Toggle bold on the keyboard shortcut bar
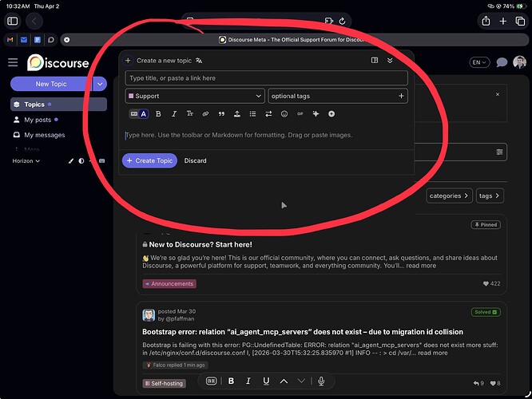This screenshot has height=399, width=532. 231,381
